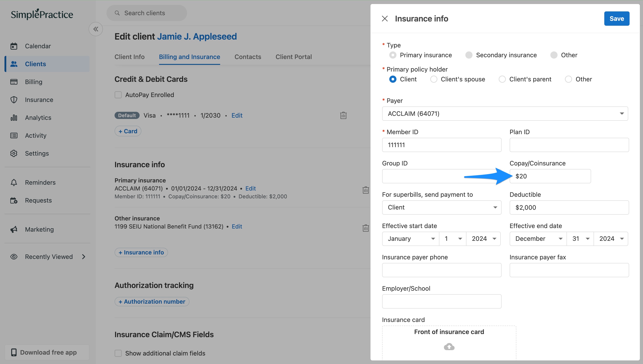This screenshot has width=643, height=364.
Task: Click the Activity list icon
Action: [x=14, y=135]
